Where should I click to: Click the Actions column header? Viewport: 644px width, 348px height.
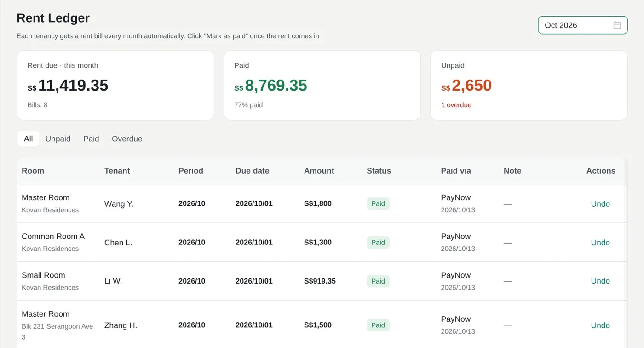pos(601,171)
